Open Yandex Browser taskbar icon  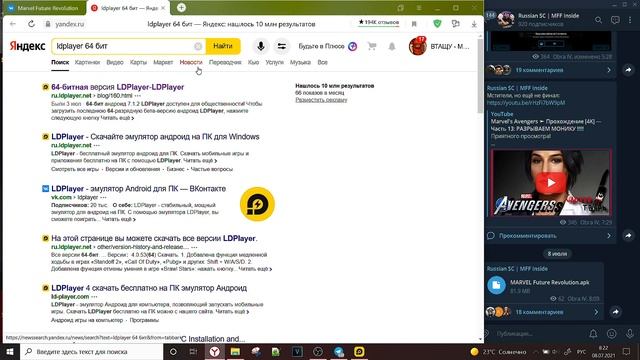click(x=215, y=351)
